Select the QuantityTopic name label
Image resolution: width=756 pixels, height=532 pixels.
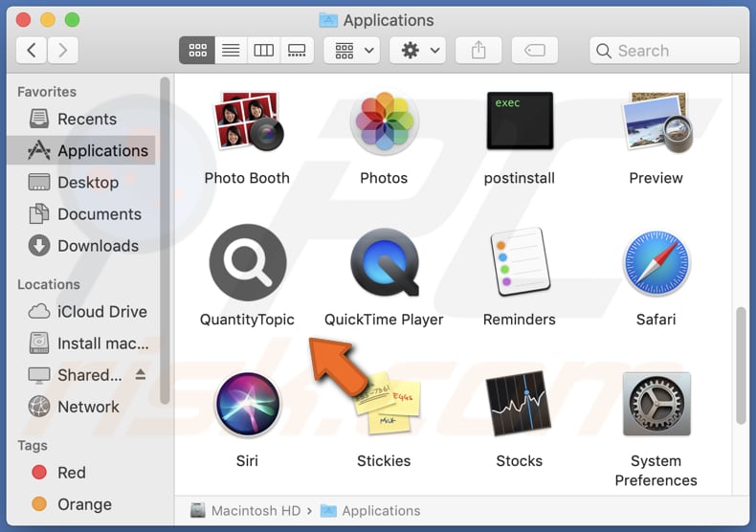[247, 320]
